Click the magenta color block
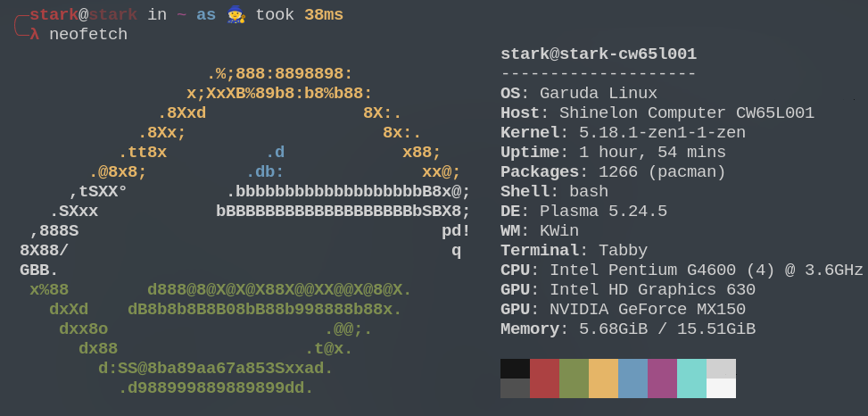Image resolution: width=868 pixels, height=416 pixels. (x=662, y=379)
